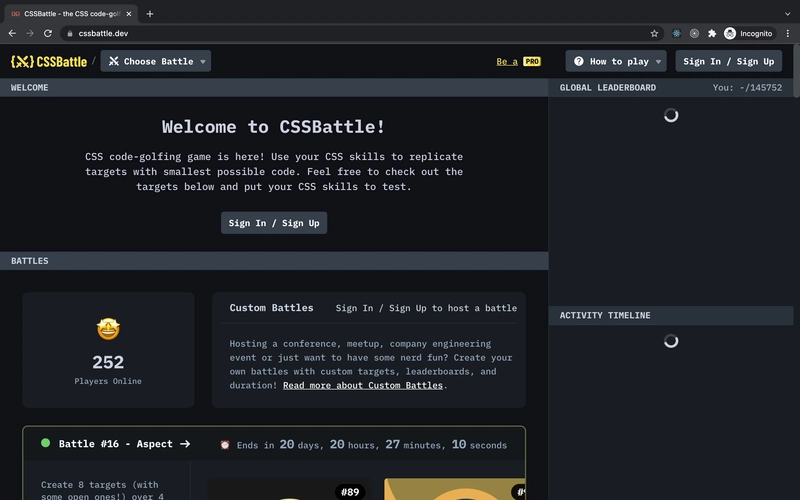800x500 pixels.
Task: Open the Choose Battle dropdown
Action: (x=156, y=61)
